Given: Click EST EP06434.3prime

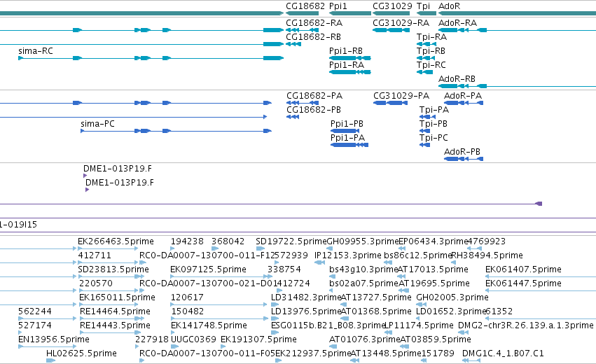Looking at the screenshot, I should coord(433,241).
